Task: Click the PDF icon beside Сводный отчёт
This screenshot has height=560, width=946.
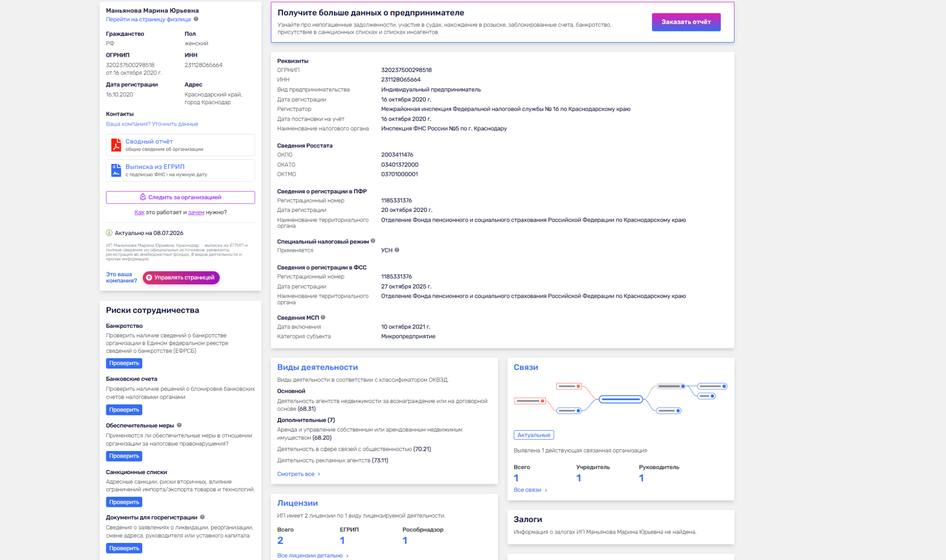Action: click(x=116, y=145)
